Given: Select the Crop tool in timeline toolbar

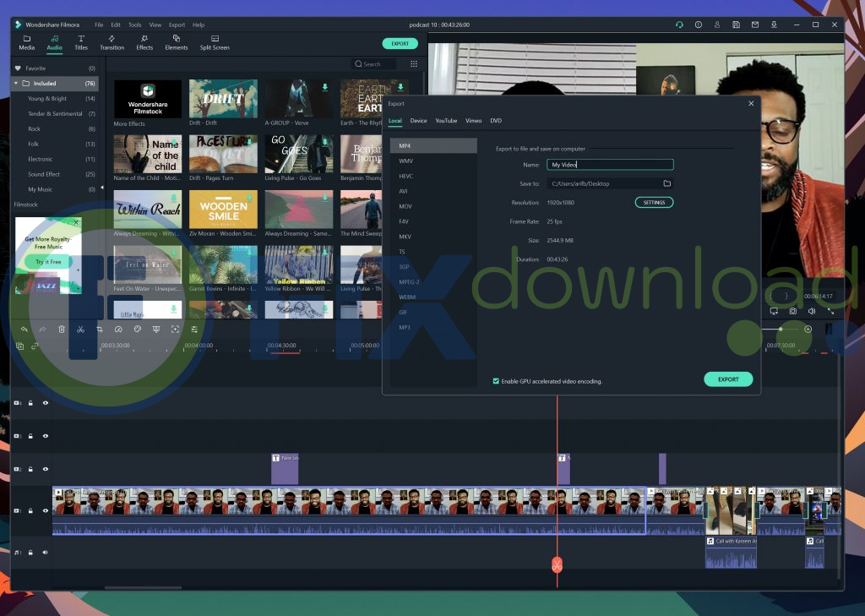Looking at the screenshot, I should pos(100,329).
